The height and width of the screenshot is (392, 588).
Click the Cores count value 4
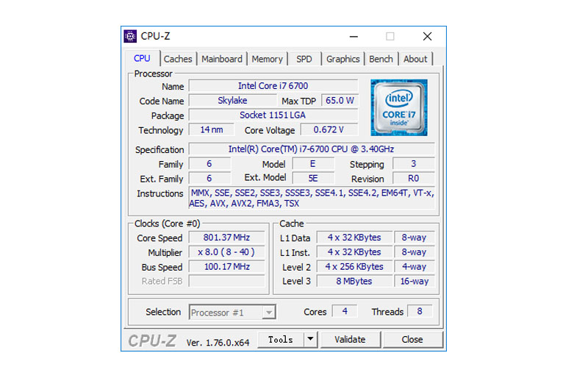click(x=345, y=311)
